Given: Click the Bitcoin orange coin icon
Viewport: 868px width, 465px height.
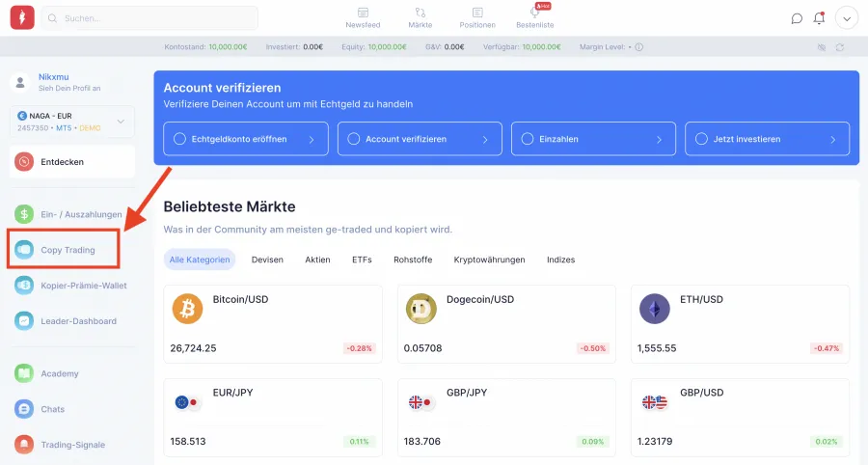Looking at the screenshot, I should [188, 309].
